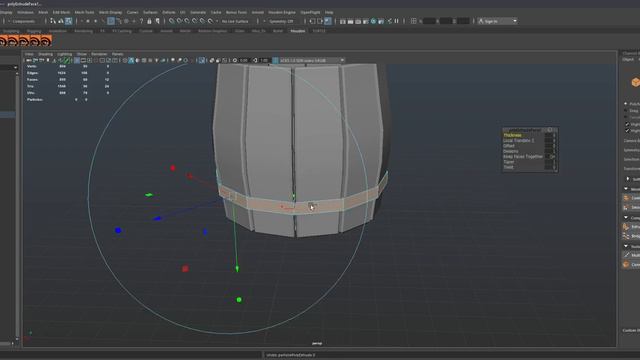Enable snap to curves magnet icon
Image resolution: width=640 pixels, height=360 pixels.
pyautogui.click(x=179, y=21)
